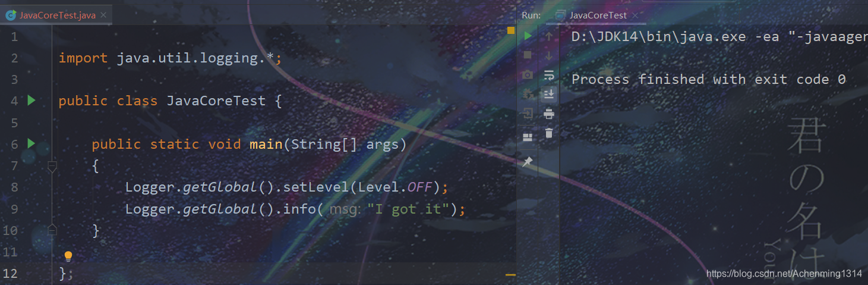
Task: Jump up the stack trace with the up arrow
Action: (x=549, y=36)
